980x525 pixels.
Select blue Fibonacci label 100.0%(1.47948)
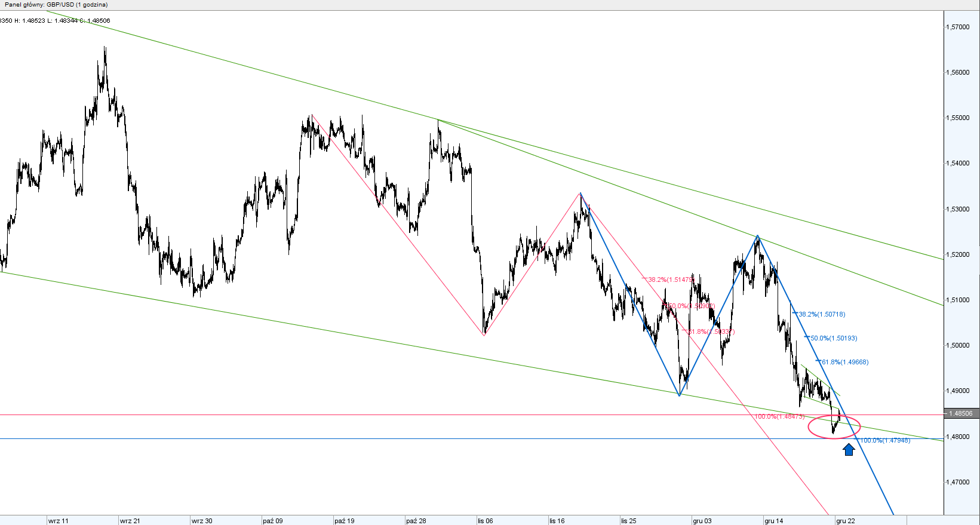tap(885, 440)
